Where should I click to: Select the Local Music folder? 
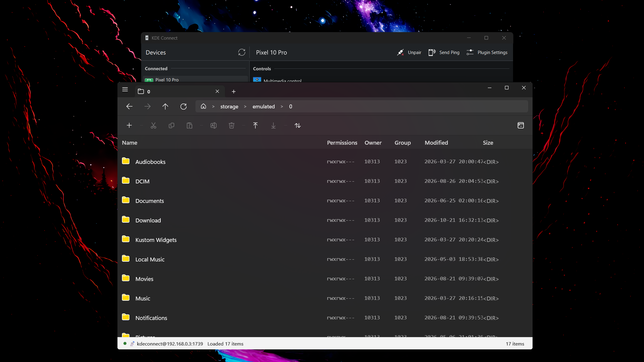click(325, 259)
